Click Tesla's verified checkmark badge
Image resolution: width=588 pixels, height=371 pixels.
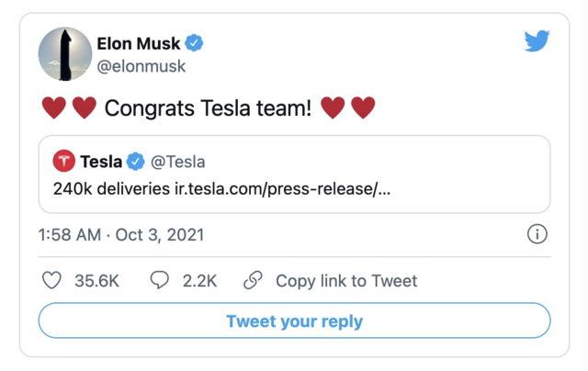pyautogui.click(x=136, y=162)
